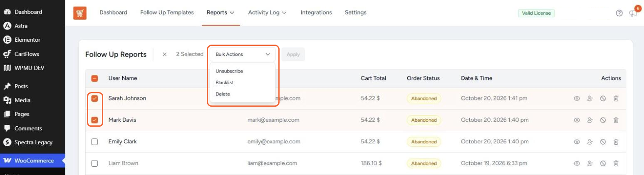
Task: Open the help question mark icon
Action: [x=619, y=13]
